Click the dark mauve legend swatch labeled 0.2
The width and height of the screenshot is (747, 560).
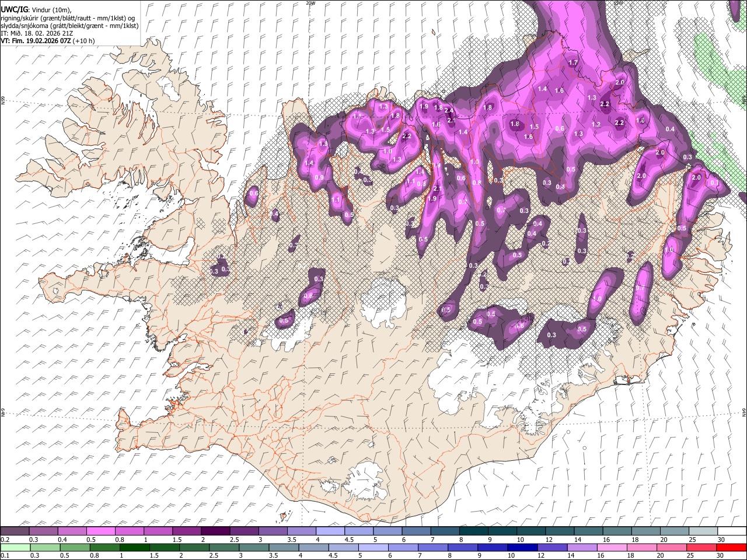tap(15, 531)
